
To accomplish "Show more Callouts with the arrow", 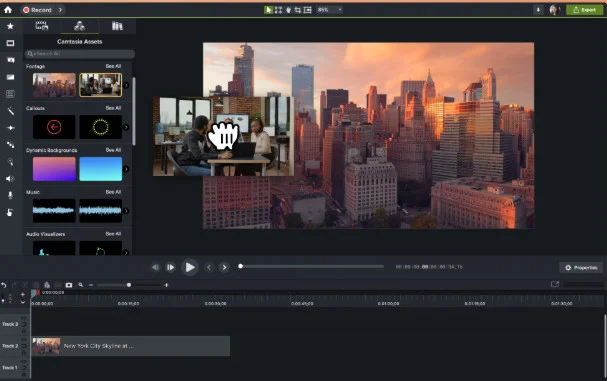I will tap(126, 127).
